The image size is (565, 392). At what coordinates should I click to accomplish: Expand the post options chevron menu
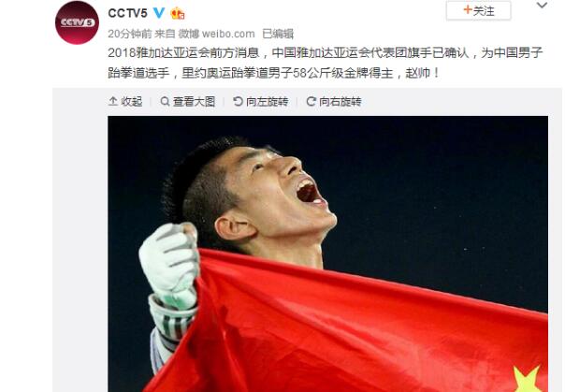click(542, 5)
